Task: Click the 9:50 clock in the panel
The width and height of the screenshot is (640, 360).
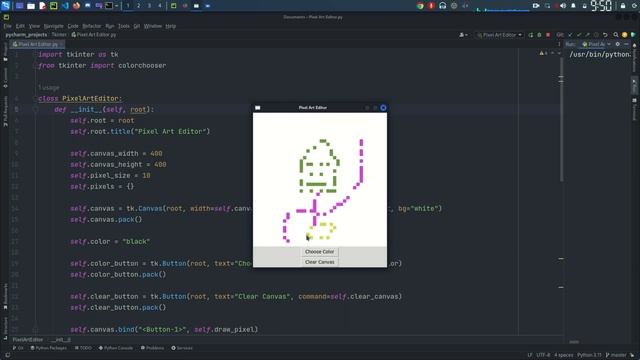Action: [601, 6]
